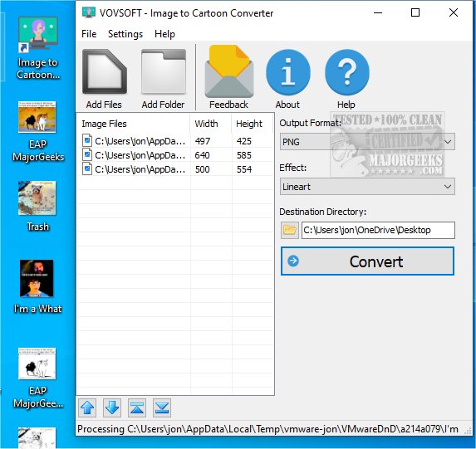The height and width of the screenshot is (449, 476).
Task: Click the file icon of the 497 width row
Action: click(87, 141)
